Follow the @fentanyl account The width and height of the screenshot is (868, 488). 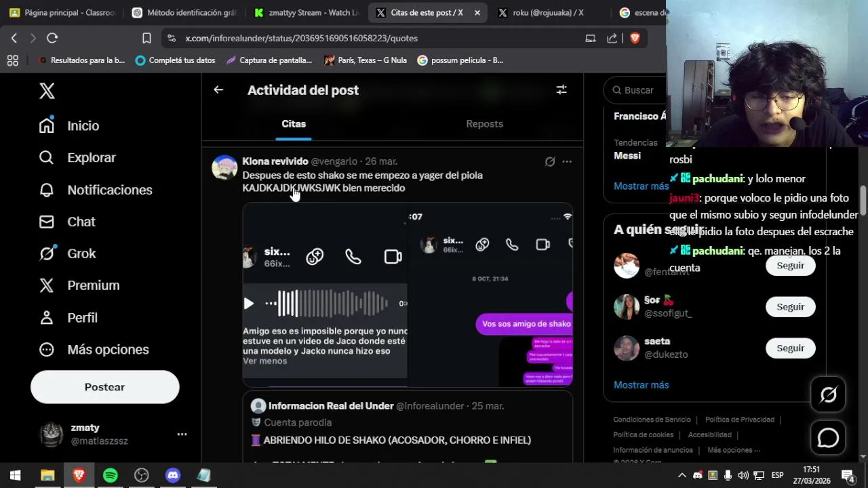[x=790, y=266]
